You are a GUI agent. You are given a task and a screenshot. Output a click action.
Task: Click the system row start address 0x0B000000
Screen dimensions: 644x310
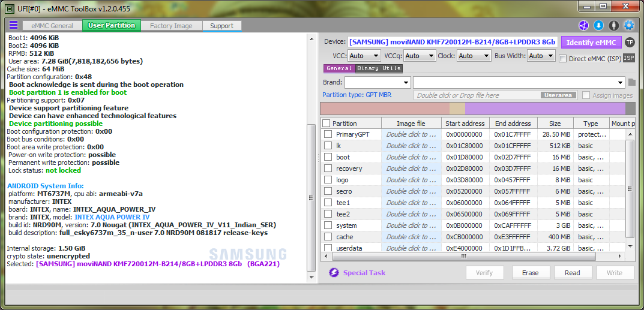click(x=465, y=225)
